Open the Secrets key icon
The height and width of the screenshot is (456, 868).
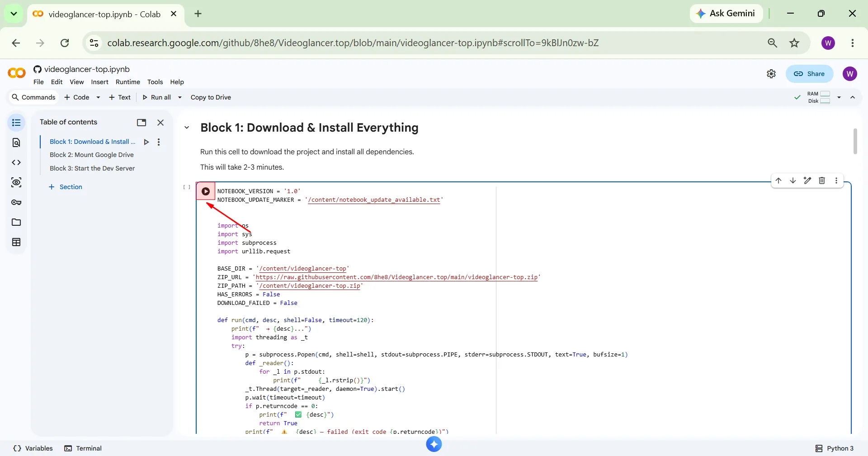pos(16,202)
